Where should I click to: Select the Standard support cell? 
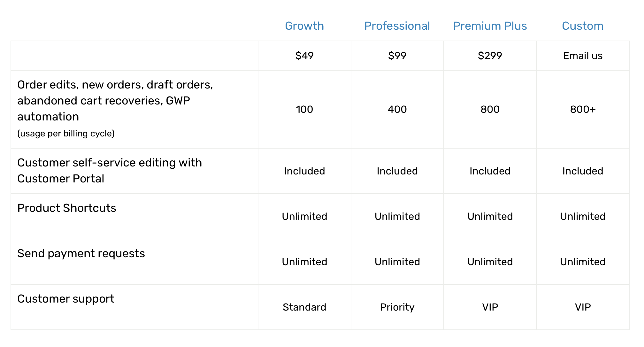click(x=304, y=307)
